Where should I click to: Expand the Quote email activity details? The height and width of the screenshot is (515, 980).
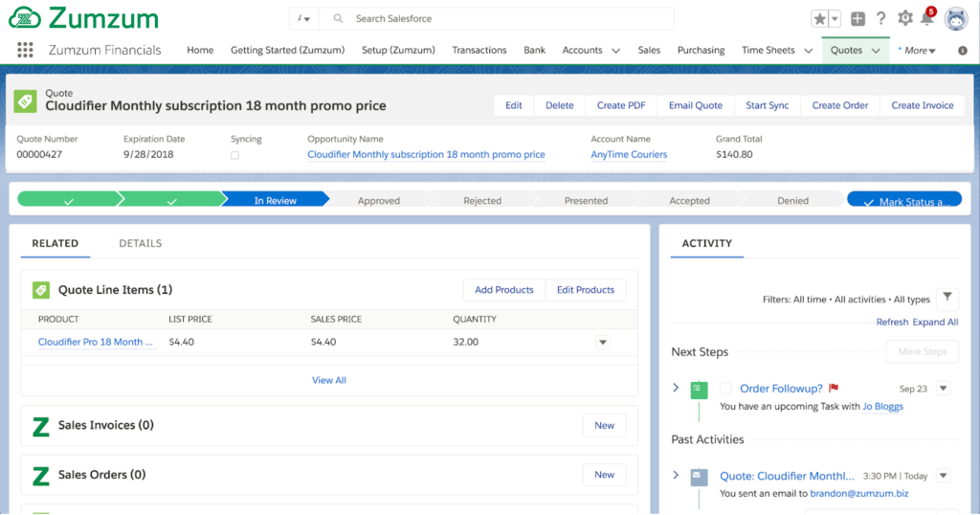click(x=676, y=475)
